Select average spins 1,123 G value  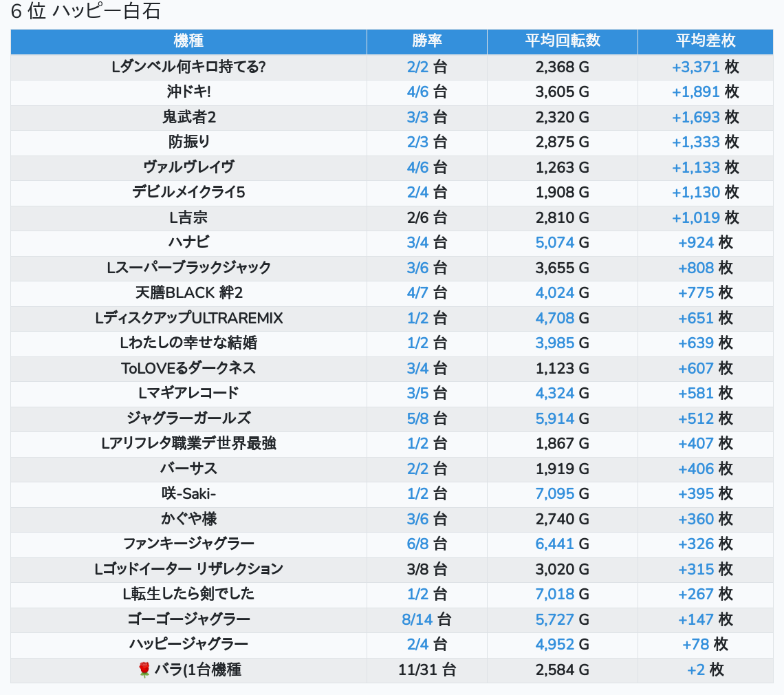562,368
